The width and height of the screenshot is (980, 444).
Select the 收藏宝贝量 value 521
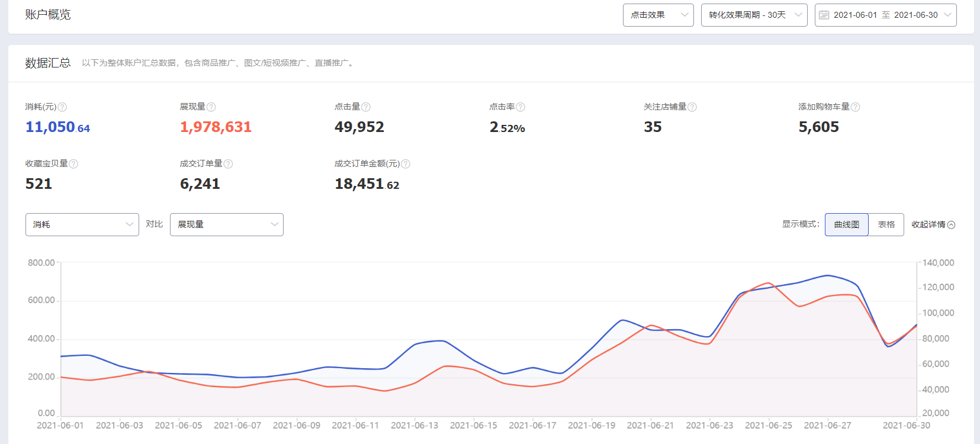pos(38,184)
